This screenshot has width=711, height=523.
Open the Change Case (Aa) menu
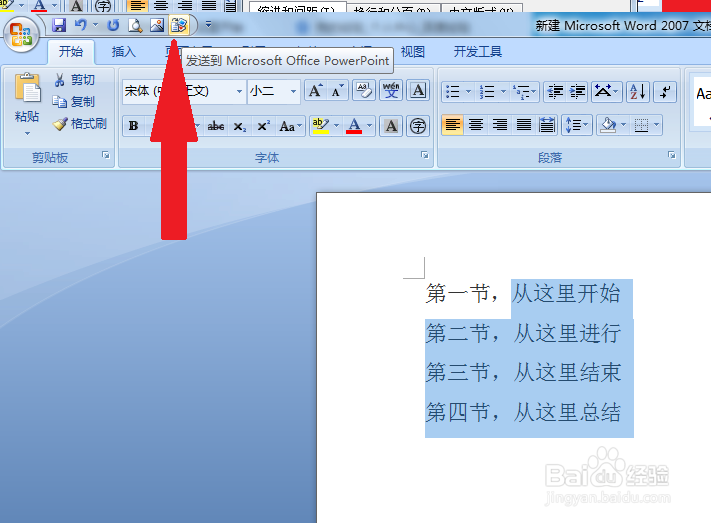pyautogui.click(x=290, y=126)
